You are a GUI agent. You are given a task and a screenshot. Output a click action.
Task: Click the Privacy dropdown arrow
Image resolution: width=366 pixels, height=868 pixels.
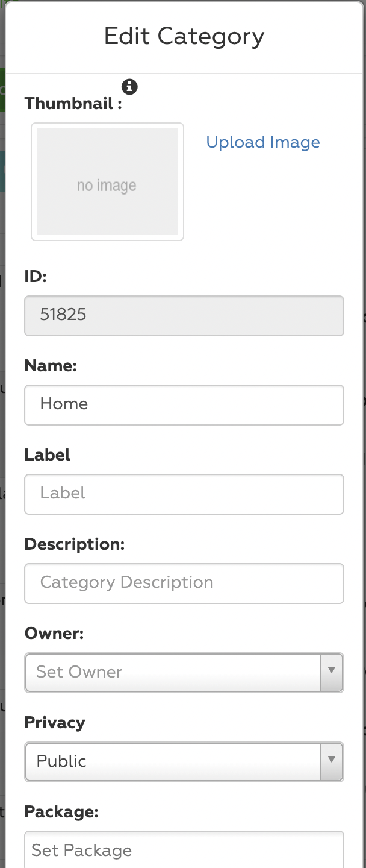[332, 761]
